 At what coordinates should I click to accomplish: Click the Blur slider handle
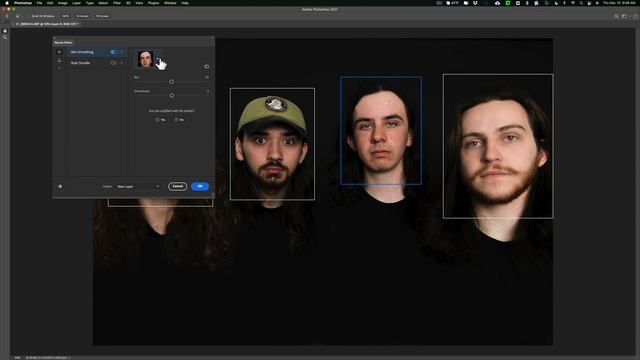click(171, 82)
